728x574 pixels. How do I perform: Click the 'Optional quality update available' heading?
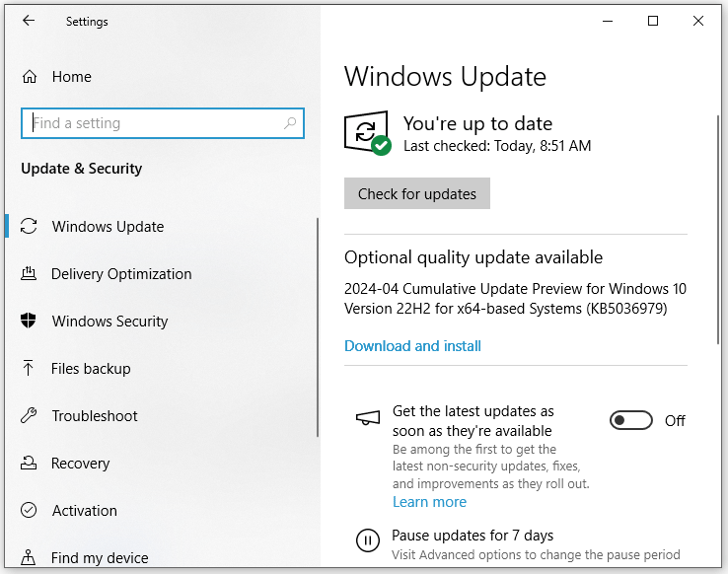point(473,257)
